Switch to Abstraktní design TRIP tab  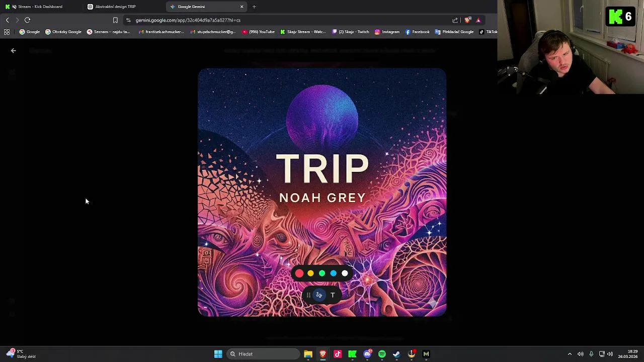pos(115,7)
